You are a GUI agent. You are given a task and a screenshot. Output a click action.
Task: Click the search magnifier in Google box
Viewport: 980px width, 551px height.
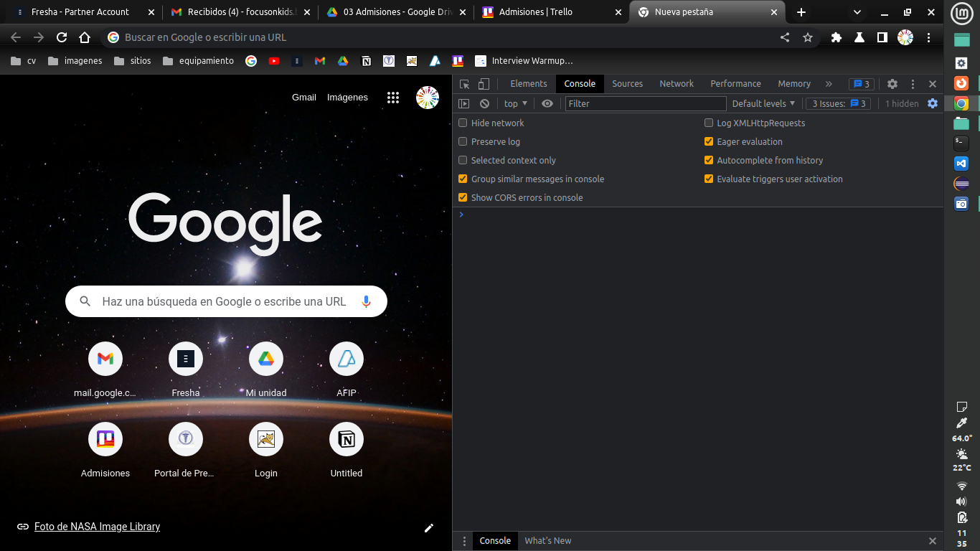click(x=85, y=301)
